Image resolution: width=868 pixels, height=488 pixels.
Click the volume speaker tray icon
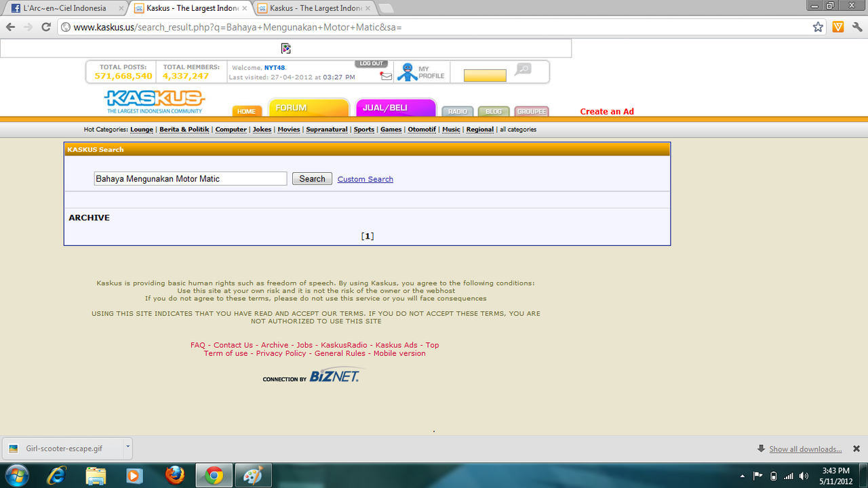(x=804, y=476)
